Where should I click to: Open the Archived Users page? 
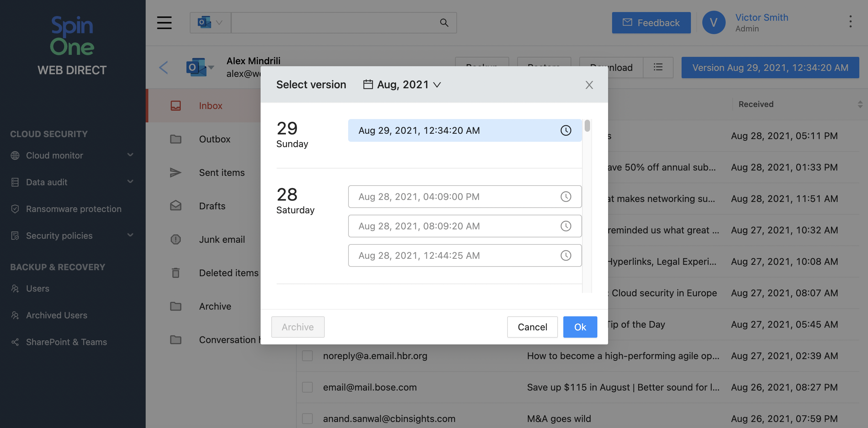pos(56,315)
